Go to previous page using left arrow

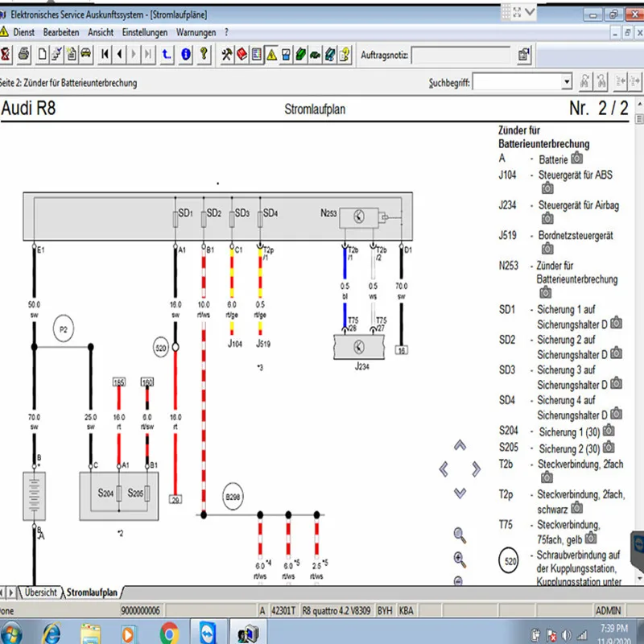[x=120, y=55]
